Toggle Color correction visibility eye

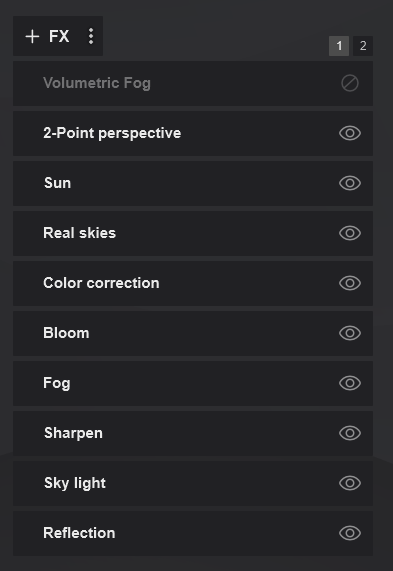(350, 283)
